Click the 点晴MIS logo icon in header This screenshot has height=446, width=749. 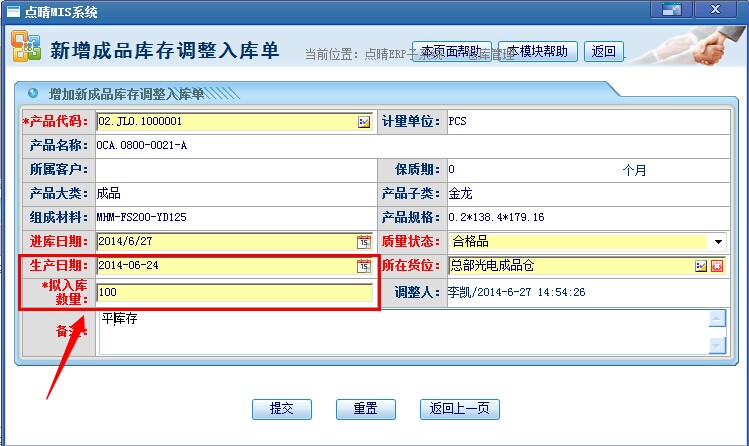[x=25, y=47]
